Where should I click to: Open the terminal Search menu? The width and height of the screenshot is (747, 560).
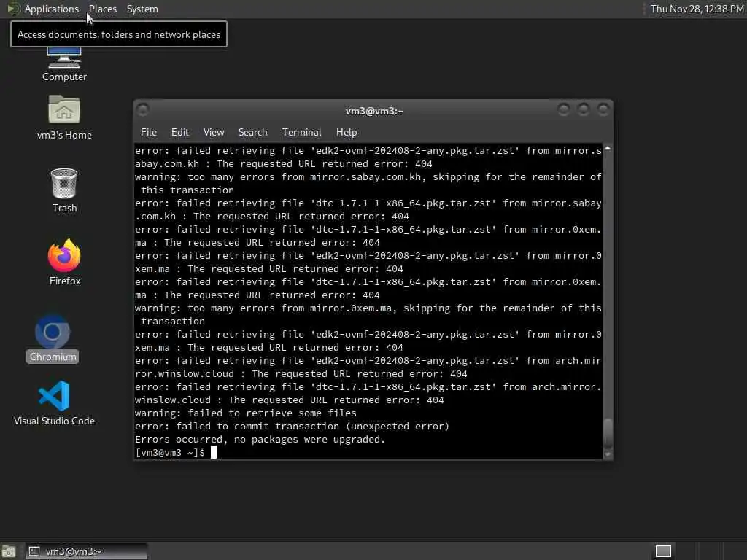click(x=252, y=133)
